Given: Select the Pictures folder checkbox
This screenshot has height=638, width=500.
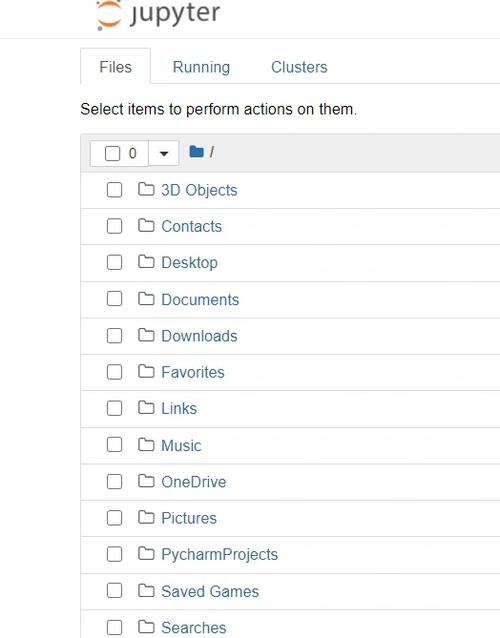Looking at the screenshot, I should (x=114, y=518).
